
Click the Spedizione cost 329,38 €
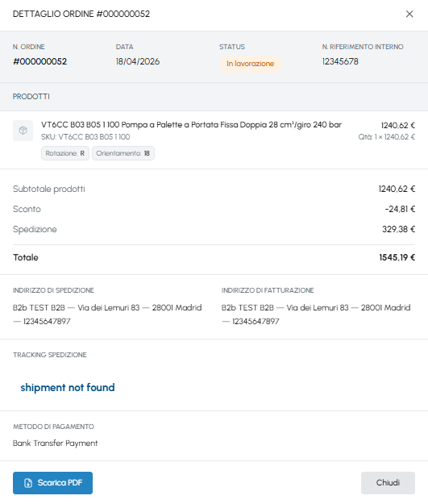point(398,230)
